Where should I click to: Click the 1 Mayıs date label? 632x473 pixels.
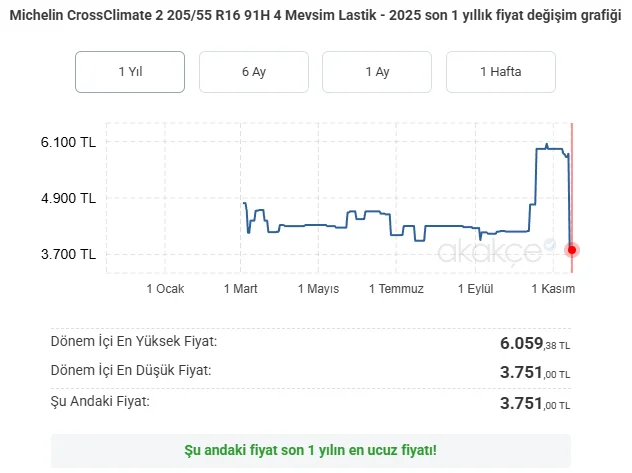click(318, 289)
